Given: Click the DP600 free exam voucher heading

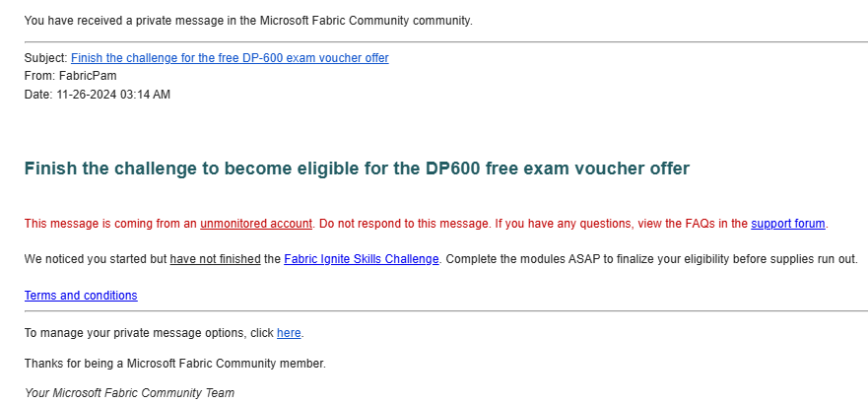Looking at the screenshot, I should click(x=357, y=168).
